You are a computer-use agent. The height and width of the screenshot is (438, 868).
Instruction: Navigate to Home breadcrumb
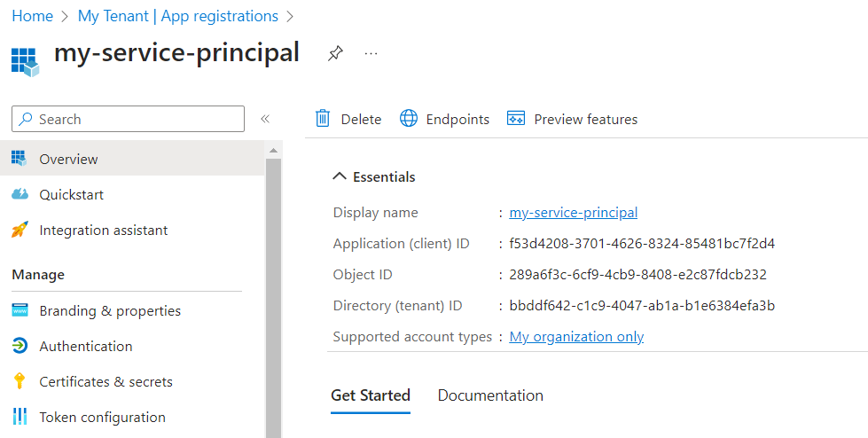[x=33, y=16]
